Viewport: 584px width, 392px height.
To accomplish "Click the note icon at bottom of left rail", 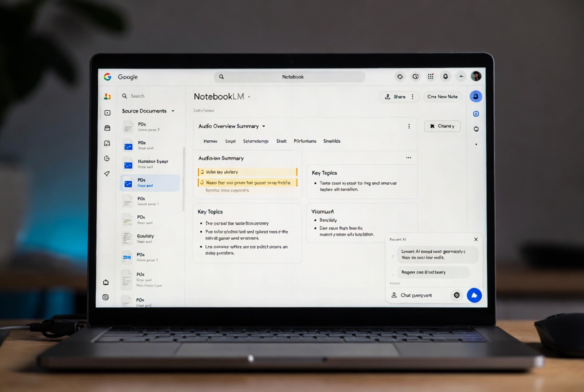I will coord(106,297).
